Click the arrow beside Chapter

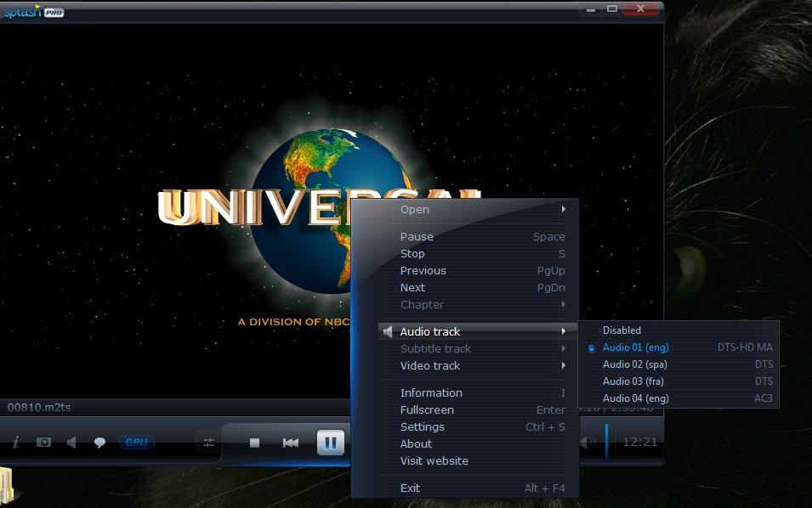[x=564, y=304]
